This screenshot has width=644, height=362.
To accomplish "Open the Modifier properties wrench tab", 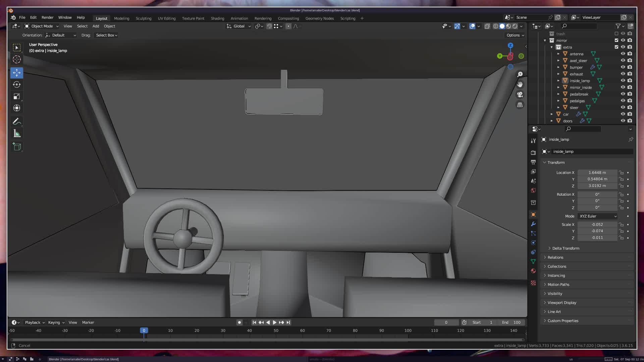I will [533, 224].
